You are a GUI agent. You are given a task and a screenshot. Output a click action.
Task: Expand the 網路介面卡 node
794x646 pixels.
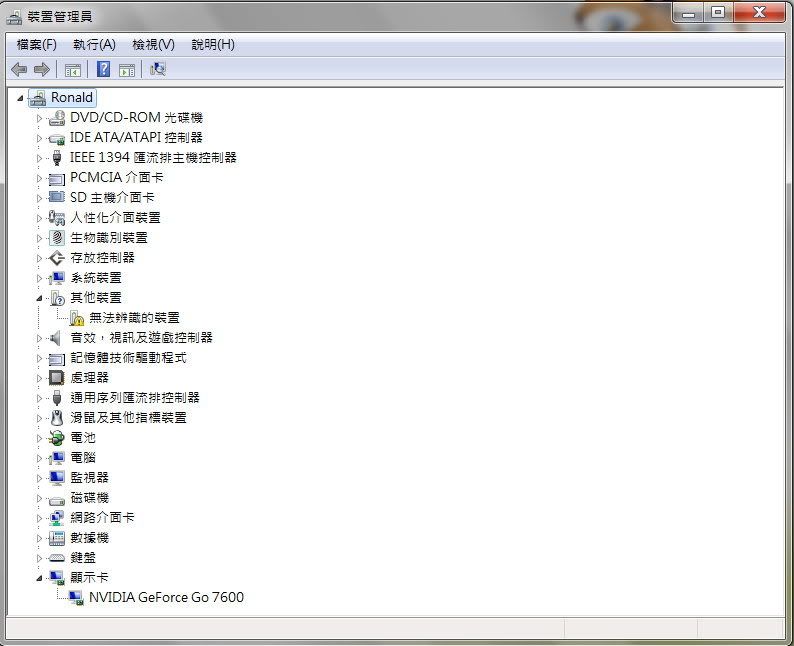[x=39, y=518]
